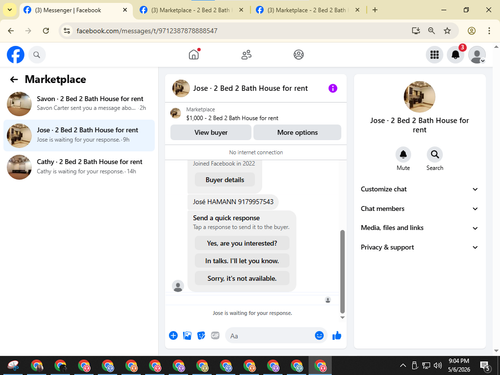
Task: Mute the conversation with the bell icon
Action: pos(403,154)
